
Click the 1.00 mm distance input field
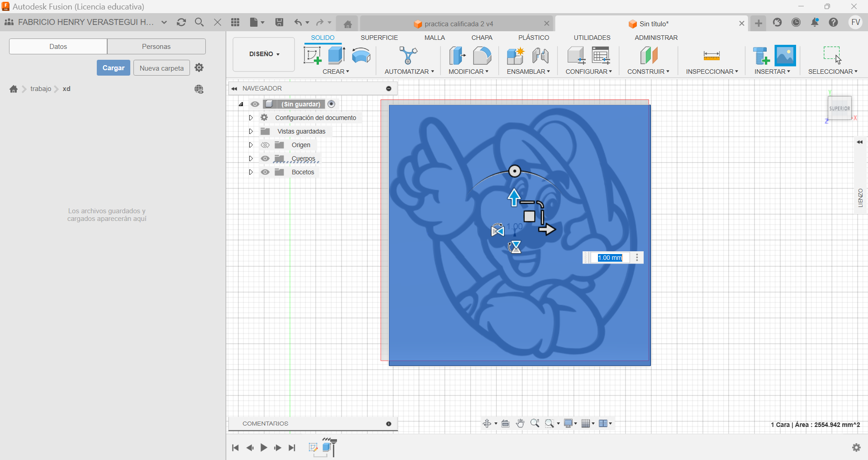coord(610,258)
